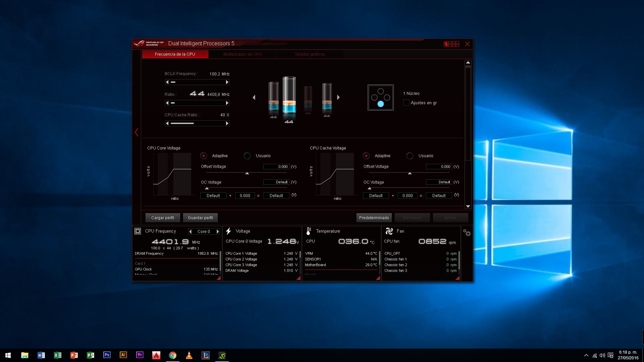
Task: Click the BCLK Frequency slider track
Action: tap(197, 82)
